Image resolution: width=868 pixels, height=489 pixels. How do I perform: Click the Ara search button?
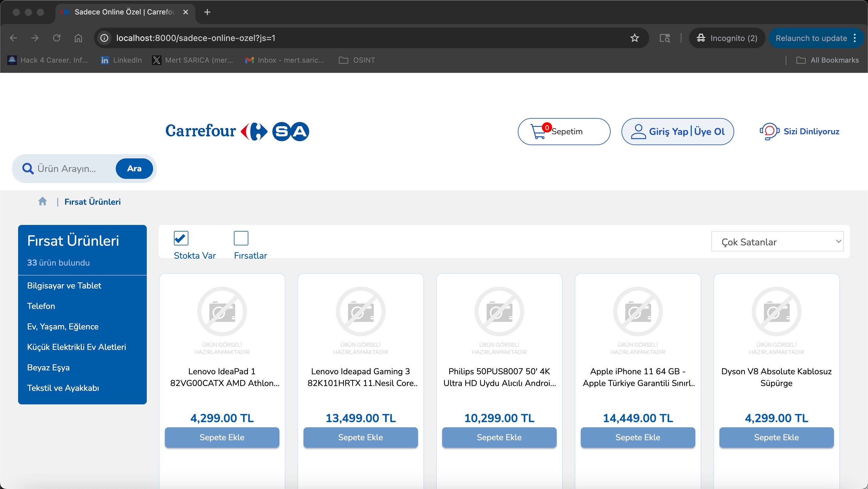tap(134, 169)
